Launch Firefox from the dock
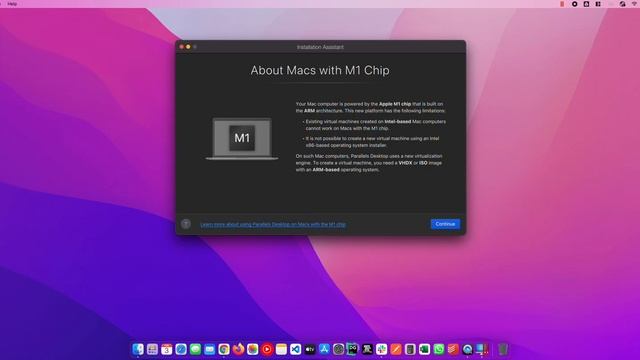 tap(238, 349)
